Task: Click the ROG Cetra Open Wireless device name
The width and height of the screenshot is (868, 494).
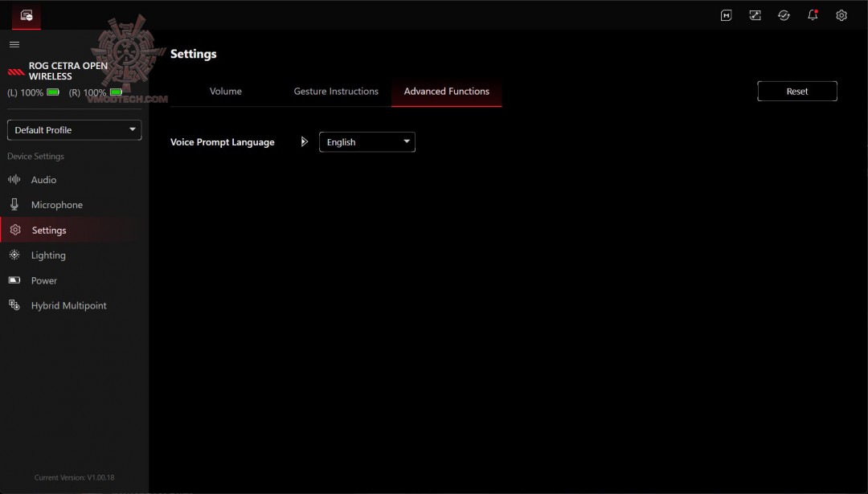Action: coord(68,71)
